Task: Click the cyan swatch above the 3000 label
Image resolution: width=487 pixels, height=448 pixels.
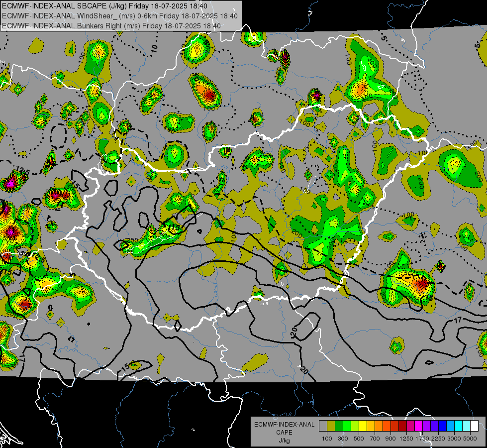Action: click(x=459, y=426)
